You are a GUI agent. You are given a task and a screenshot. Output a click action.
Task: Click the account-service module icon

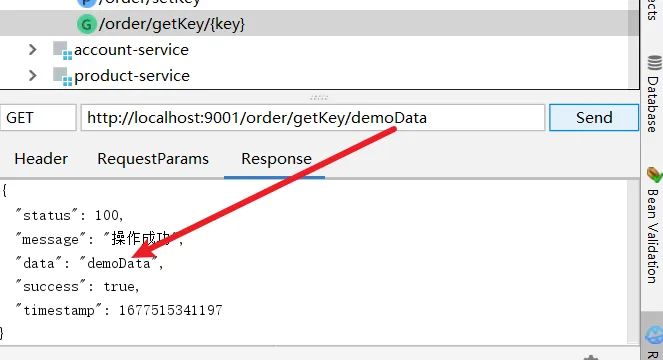(63, 50)
